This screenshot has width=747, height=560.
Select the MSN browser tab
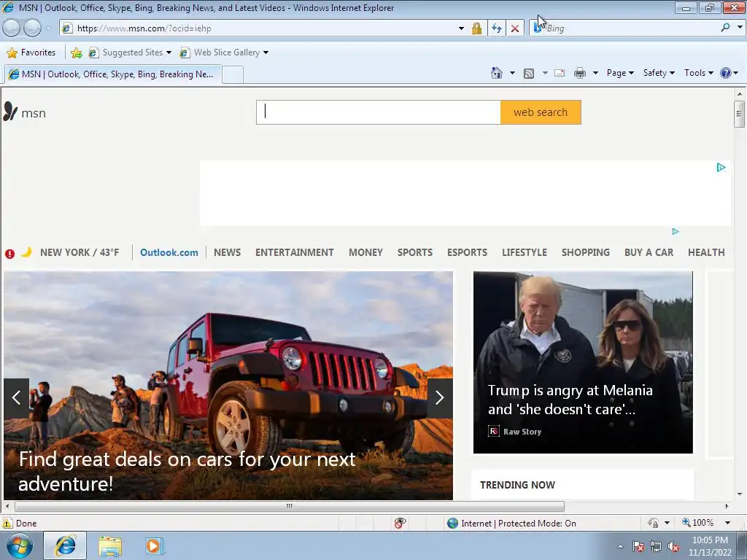pos(113,74)
